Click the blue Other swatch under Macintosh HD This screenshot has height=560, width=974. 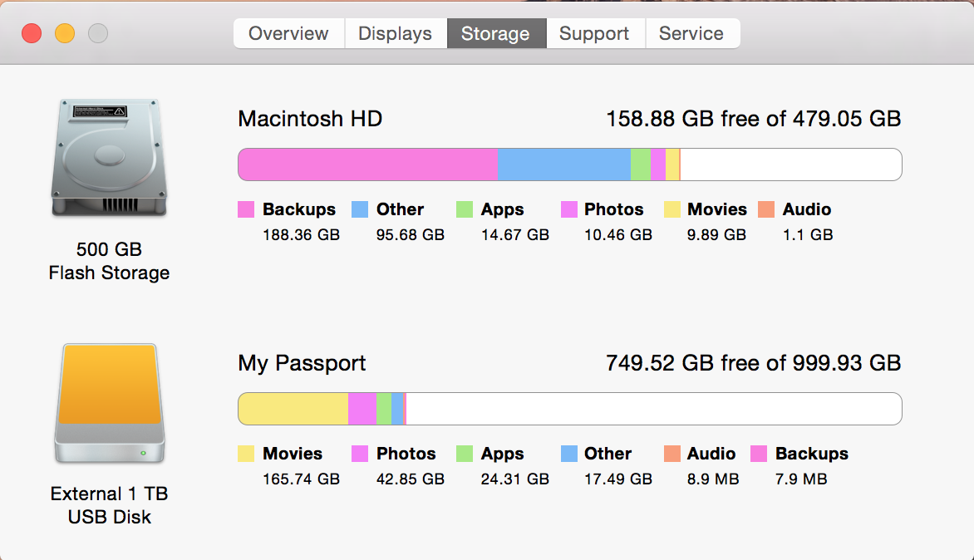coord(360,209)
